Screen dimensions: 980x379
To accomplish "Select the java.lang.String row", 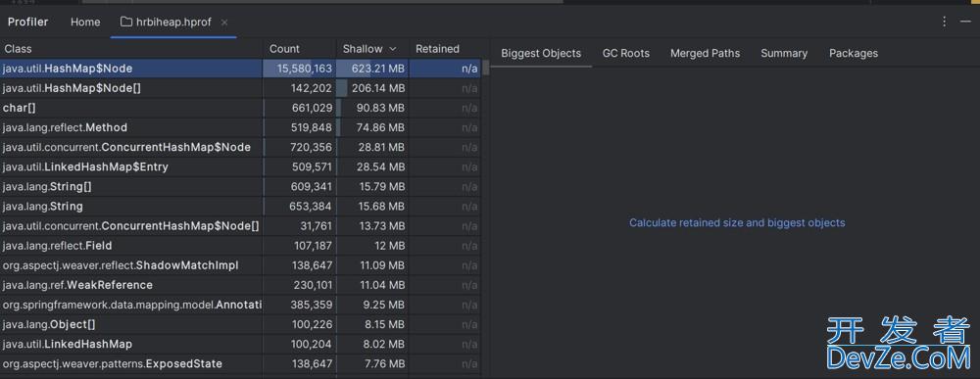I will pyautogui.click(x=241, y=206).
